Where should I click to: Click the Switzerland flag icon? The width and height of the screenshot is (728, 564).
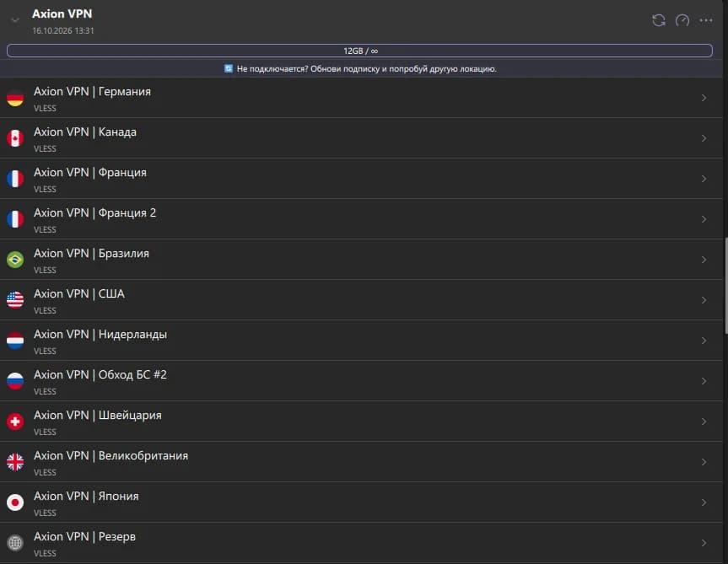point(15,422)
